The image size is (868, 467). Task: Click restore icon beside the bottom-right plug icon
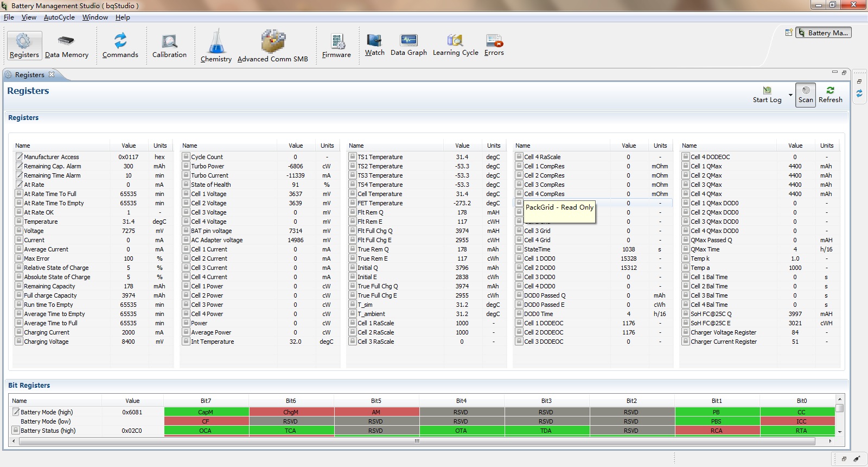click(x=844, y=459)
